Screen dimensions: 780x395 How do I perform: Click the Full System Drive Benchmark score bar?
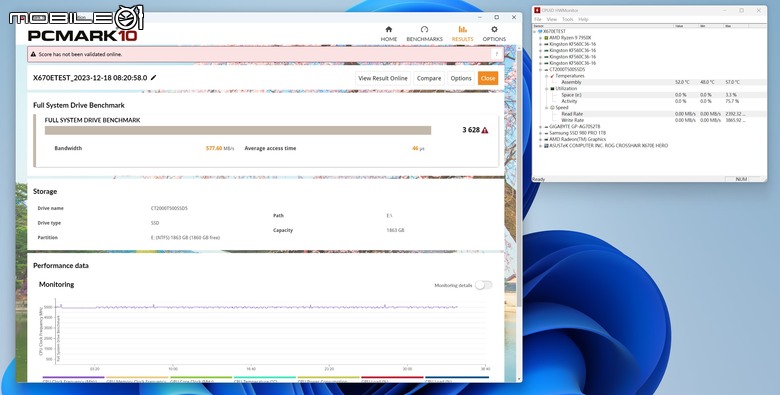click(x=238, y=130)
